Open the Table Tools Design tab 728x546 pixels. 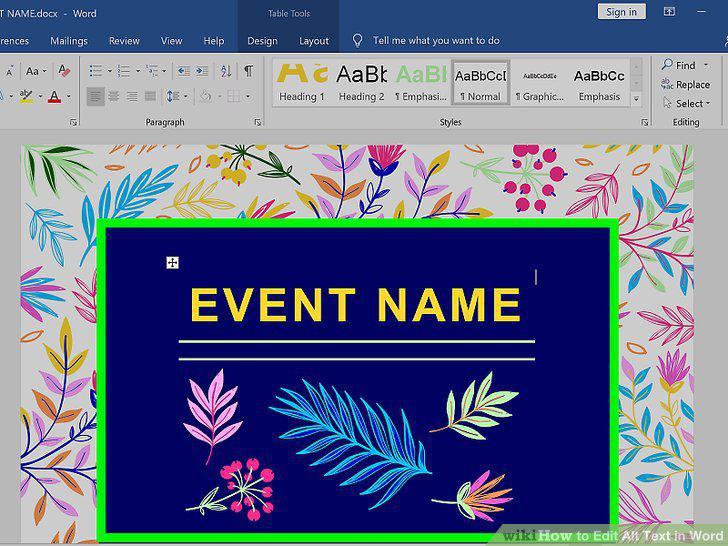click(x=262, y=41)
